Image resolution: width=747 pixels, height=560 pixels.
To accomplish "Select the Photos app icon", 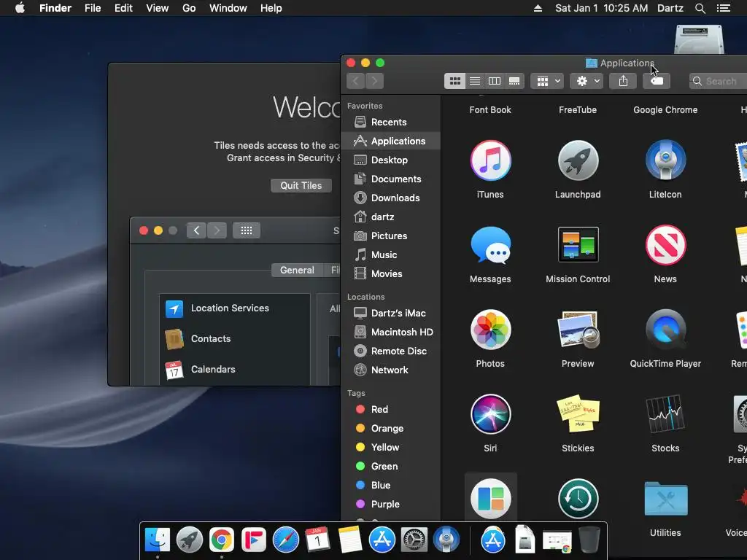I will click(490, 330).
